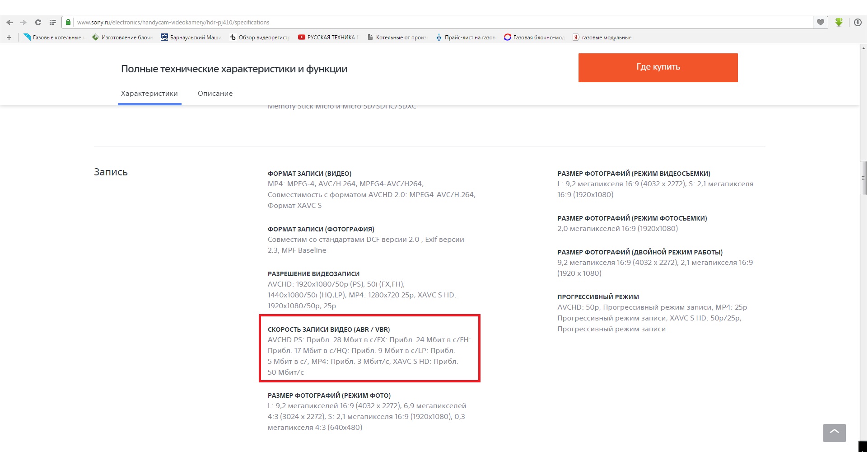
Task: Open the Прайс-лист на газов bookmark
Action: pyautogui.click(x=466, y=38)
